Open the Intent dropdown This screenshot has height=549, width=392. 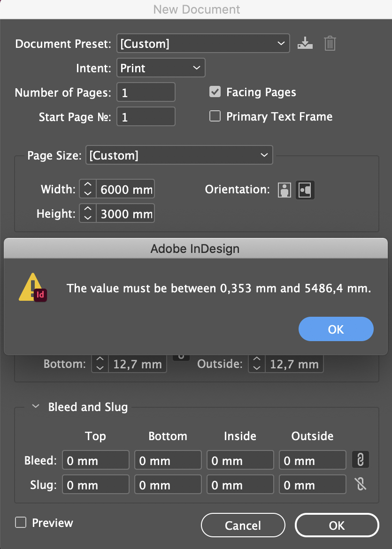click(161, 68)
